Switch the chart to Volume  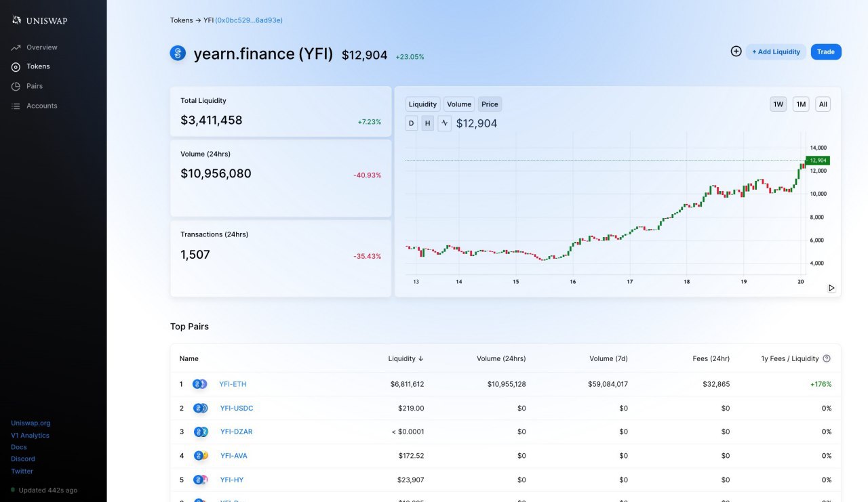point(459,104)
